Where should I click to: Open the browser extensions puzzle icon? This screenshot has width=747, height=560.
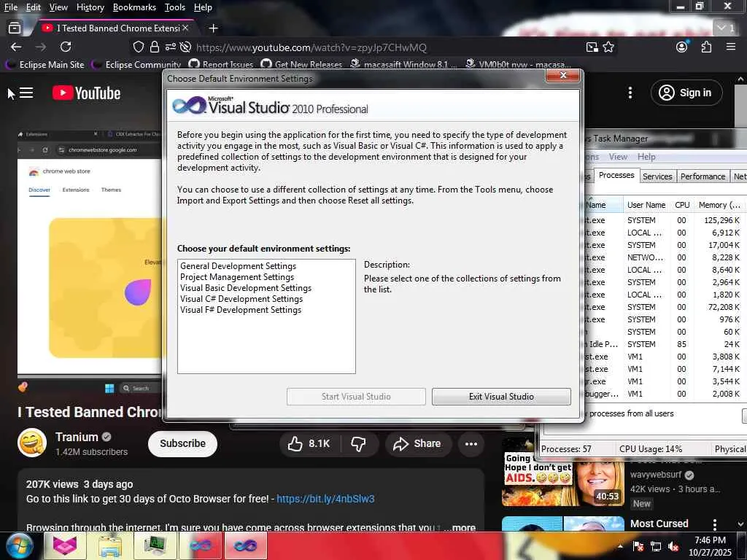point(706,47)
